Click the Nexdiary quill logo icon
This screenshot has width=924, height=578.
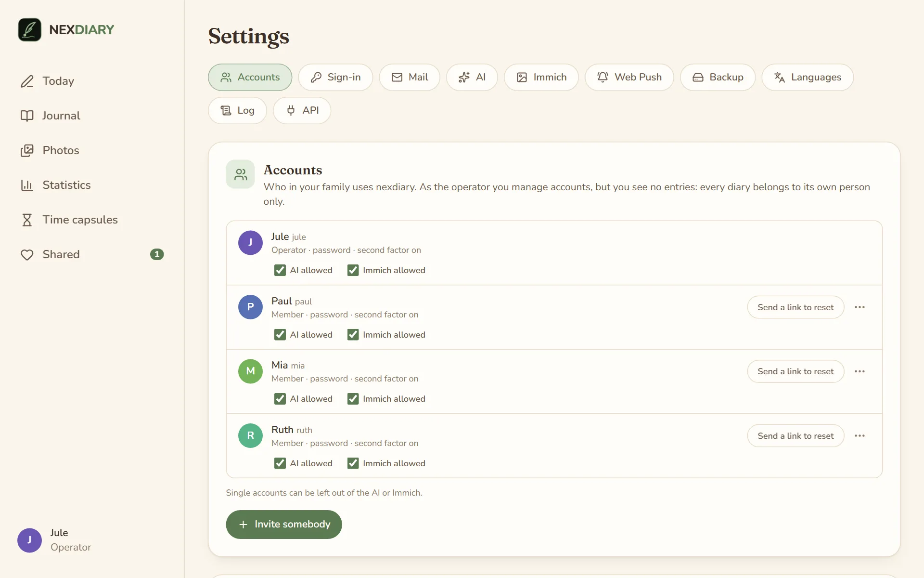coord(29,30)
